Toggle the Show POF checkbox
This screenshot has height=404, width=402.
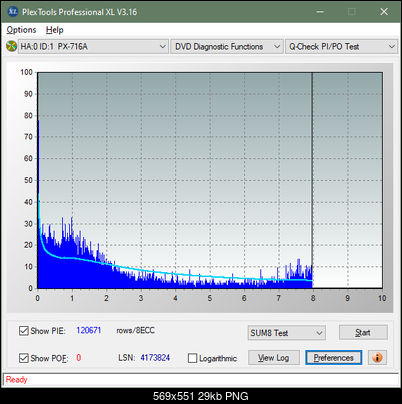[x=24, y=358]
